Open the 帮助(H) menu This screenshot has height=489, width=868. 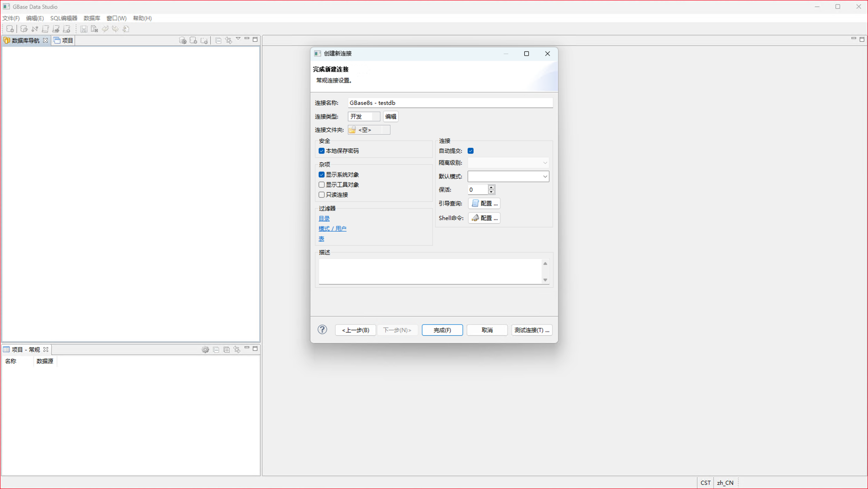142,18
